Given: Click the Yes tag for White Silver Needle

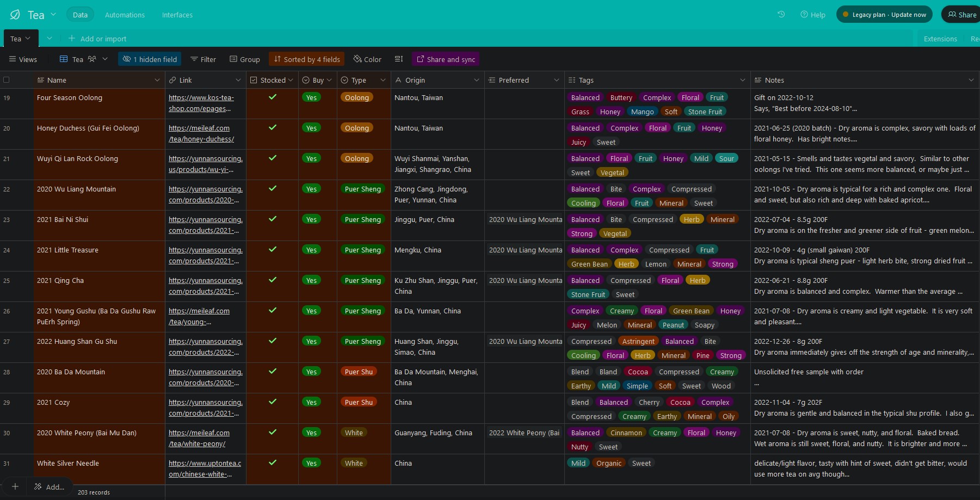Looking at the screenshot, I should point(311,463).
